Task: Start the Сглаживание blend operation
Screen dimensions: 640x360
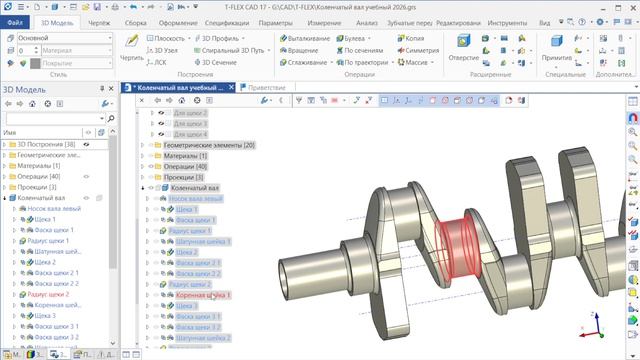Action: 303,62
